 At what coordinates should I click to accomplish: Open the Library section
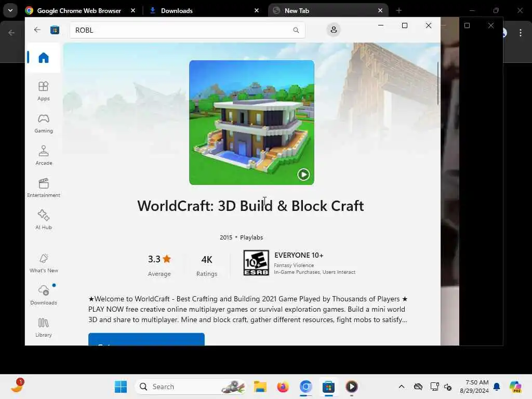coord(44,327)
